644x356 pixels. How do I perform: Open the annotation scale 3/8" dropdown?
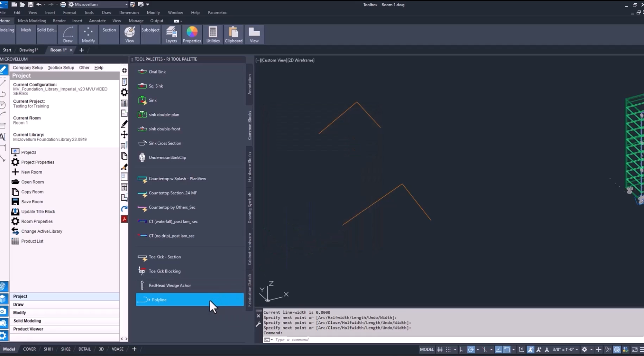click(577, 349)
